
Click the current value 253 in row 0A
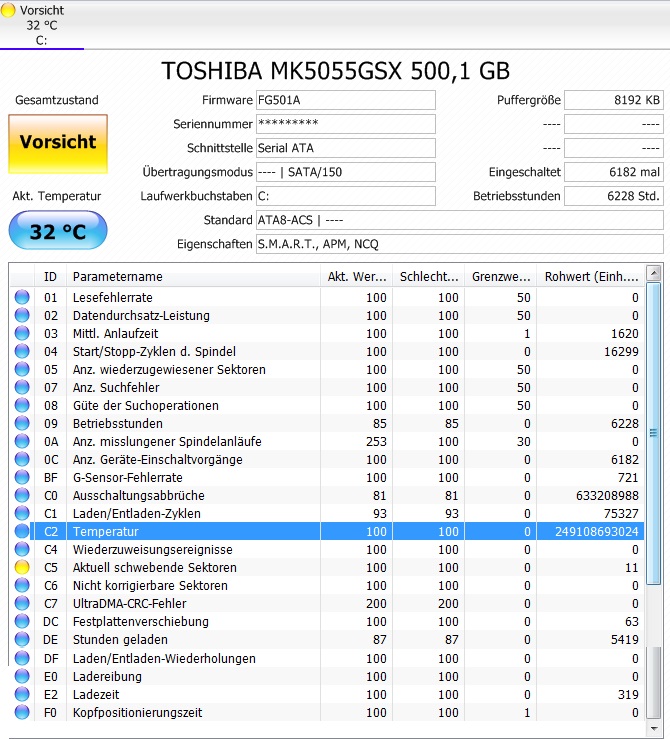coord(376,442)
